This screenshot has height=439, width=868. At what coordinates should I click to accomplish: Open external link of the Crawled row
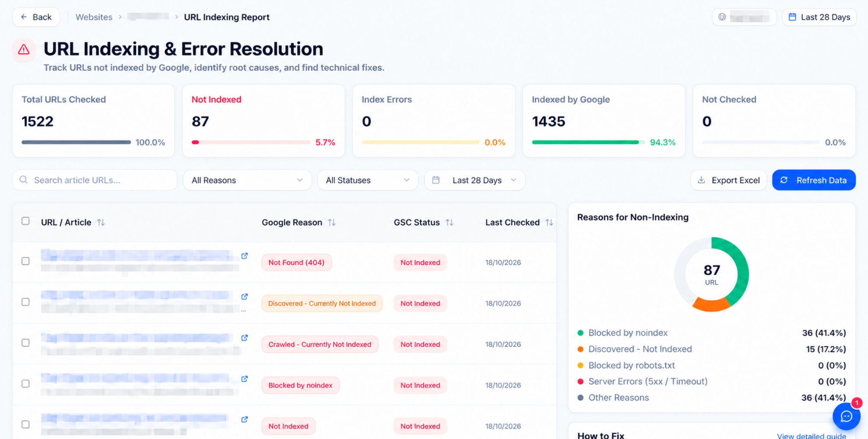[245, 338]
